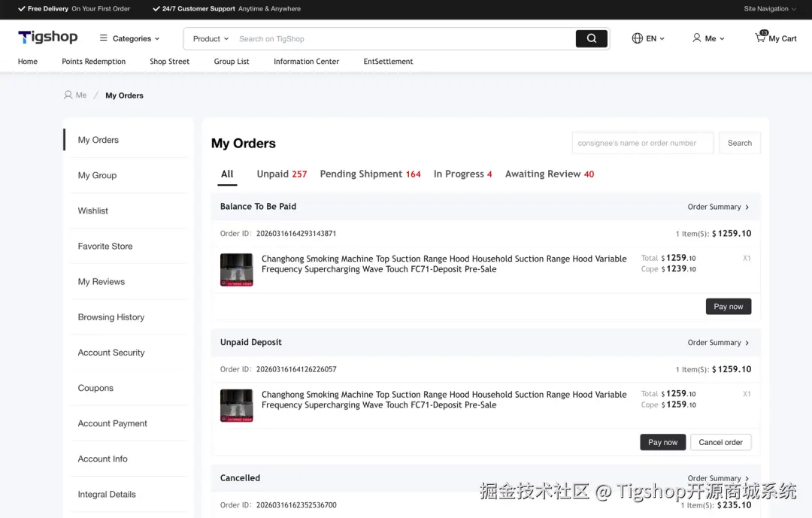
Task: Switch to the Awaiting Review 40 tab
Action: point(550,174)
